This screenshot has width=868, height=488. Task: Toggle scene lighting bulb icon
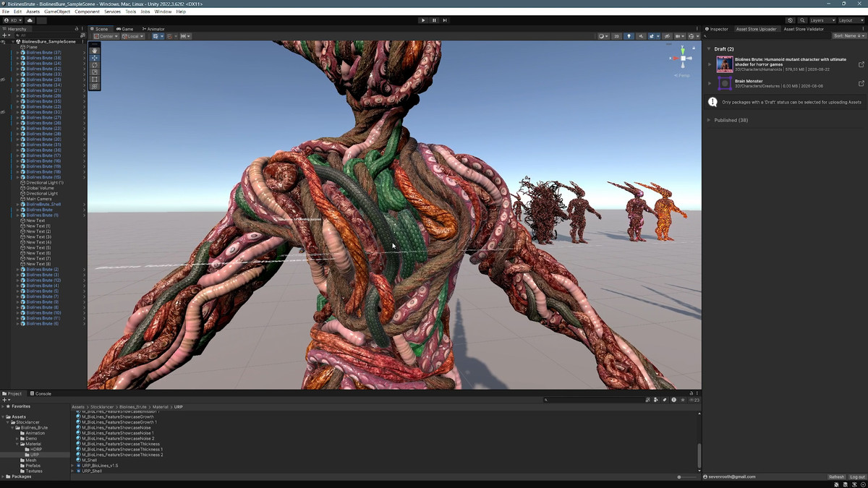(629, 36)
